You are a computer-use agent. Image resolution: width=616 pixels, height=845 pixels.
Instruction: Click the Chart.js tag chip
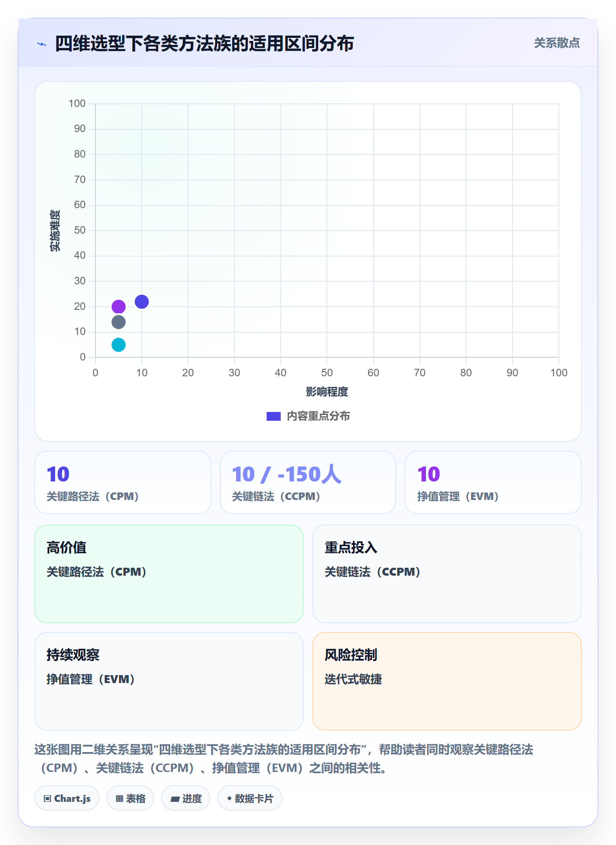(x=67, y=798)
